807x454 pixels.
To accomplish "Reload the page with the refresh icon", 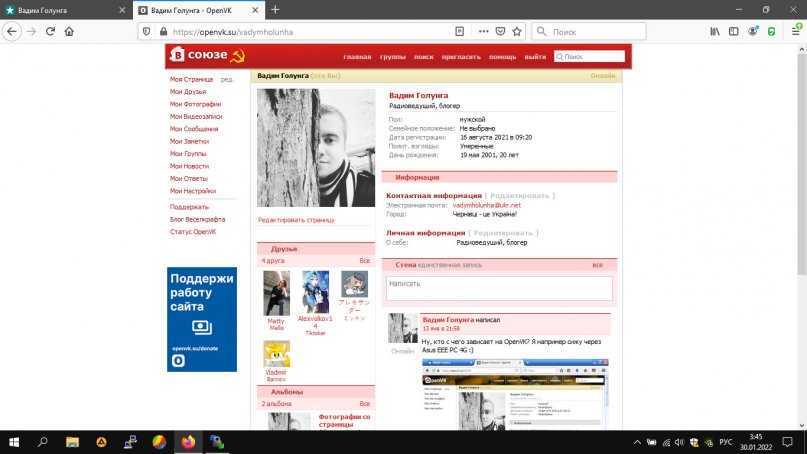I will (x=50, y=31).
